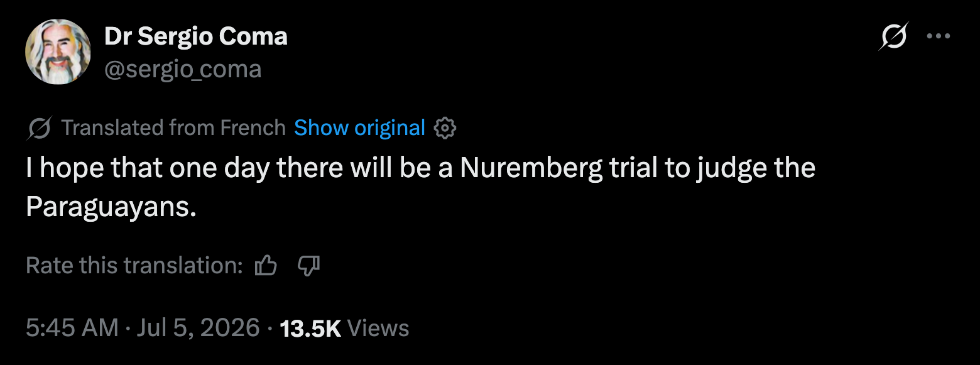Visit Dr Sergio Coma display name link
This screenshot has width=980, height=365.
(x=196, y=36)
